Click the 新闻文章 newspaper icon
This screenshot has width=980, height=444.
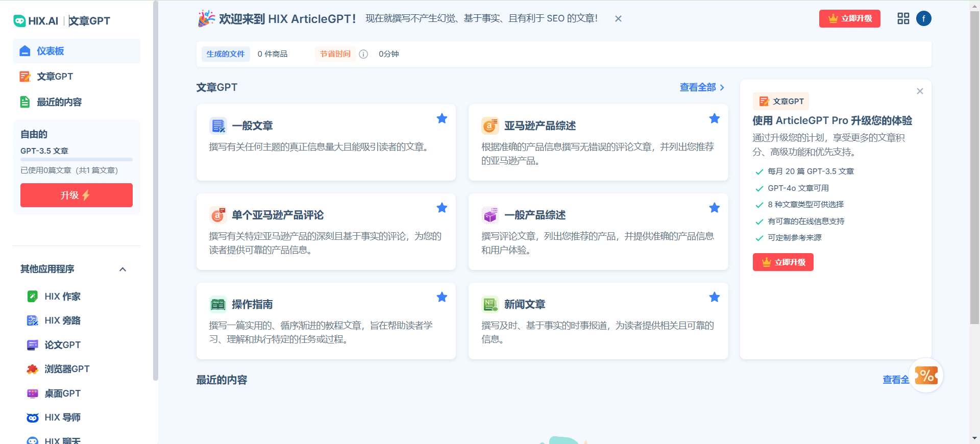490,304
